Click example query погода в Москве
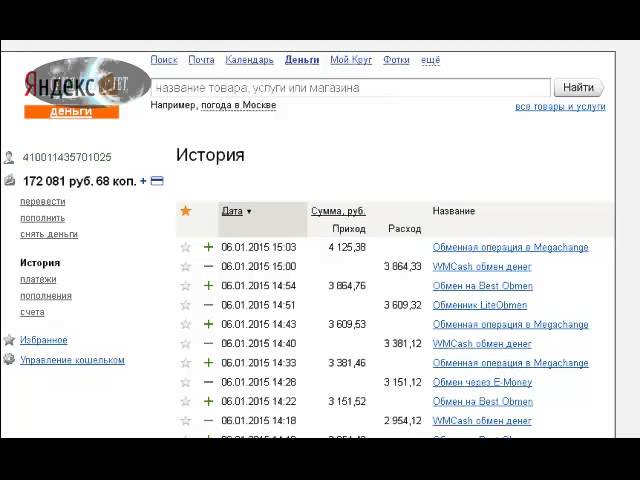 (238, 105)
